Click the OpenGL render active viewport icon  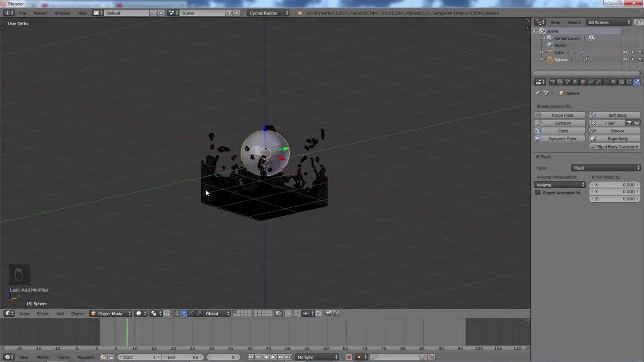328,313
